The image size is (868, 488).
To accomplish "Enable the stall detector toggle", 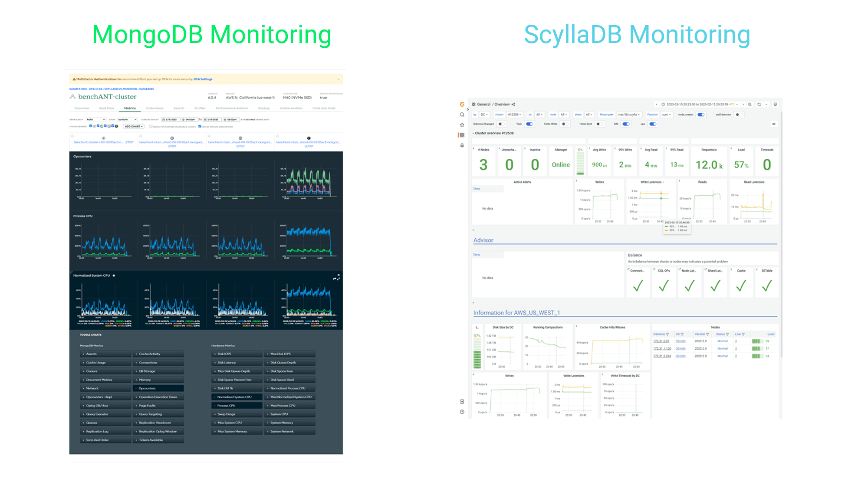I will tap(739, 115).
